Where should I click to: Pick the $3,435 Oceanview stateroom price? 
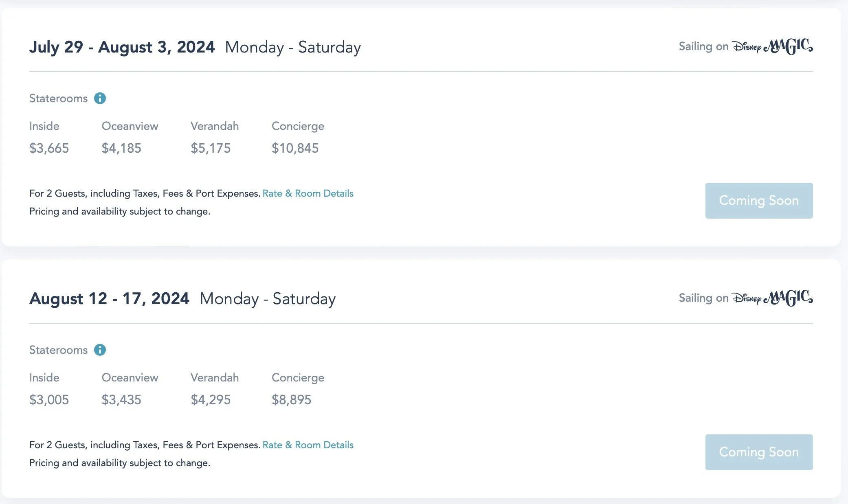click(121, 400)
